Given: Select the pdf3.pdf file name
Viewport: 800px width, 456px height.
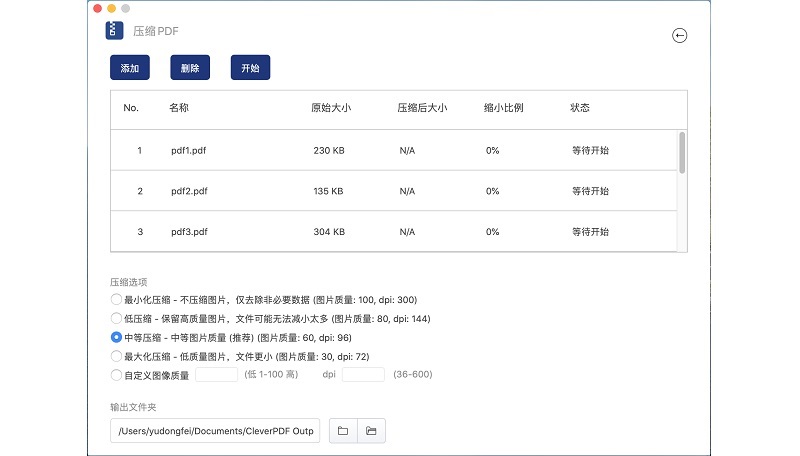Looking at the screenshot, I should pos(189,232).
